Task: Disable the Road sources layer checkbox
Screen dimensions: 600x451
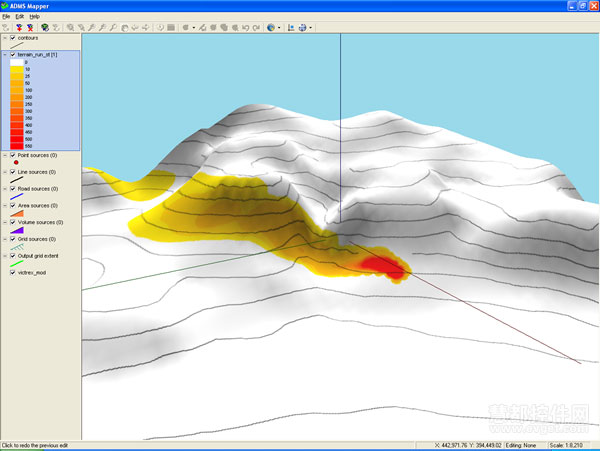Action: [13, 189]
